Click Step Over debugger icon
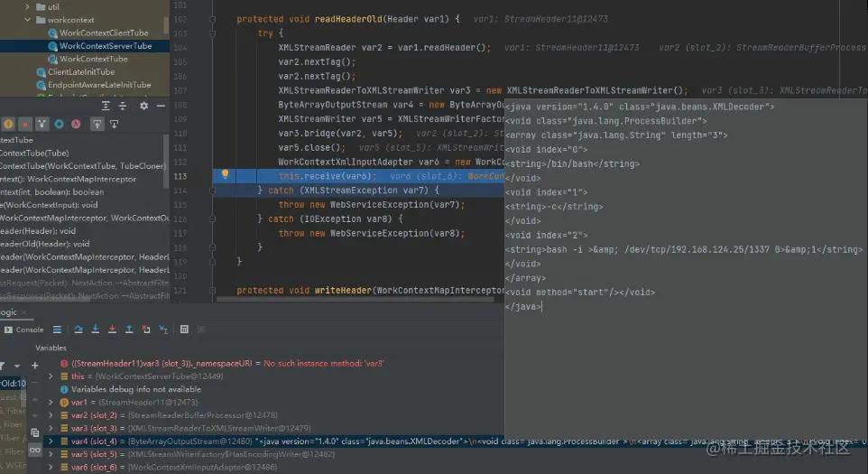The image size is (868, 474). coord(78,330)
